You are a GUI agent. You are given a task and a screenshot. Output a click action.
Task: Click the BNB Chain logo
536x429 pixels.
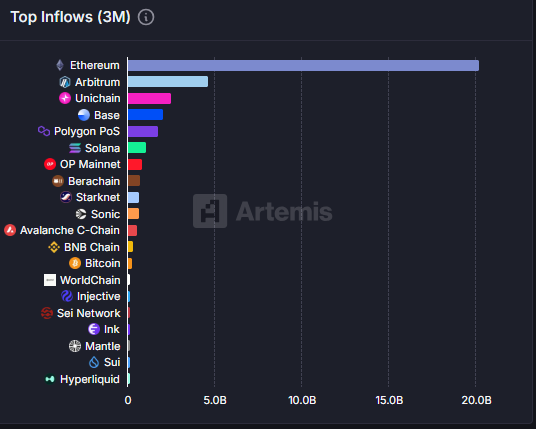click(54, 247)
